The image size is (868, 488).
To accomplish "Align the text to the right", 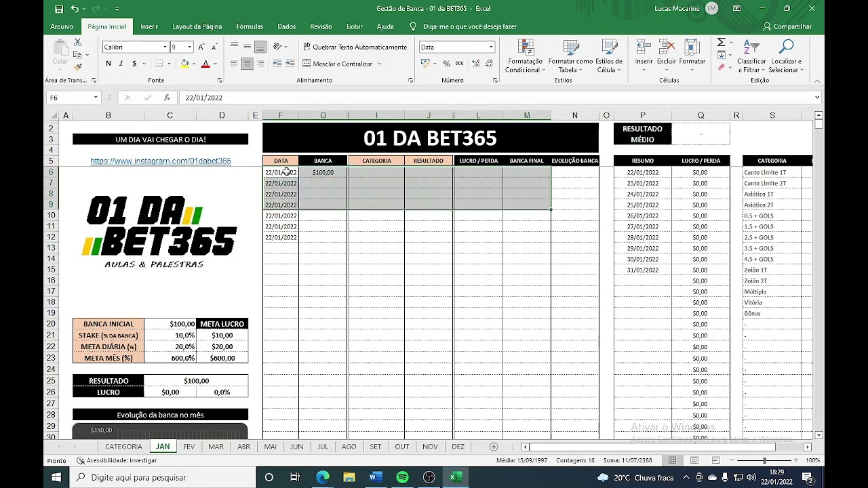I will [260, 64].
